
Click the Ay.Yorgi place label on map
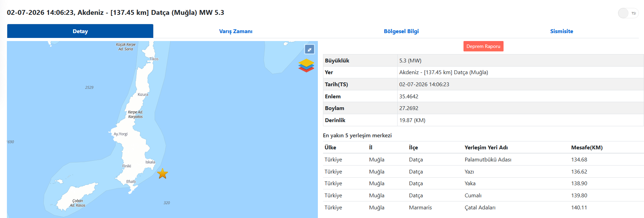(120, 134)
